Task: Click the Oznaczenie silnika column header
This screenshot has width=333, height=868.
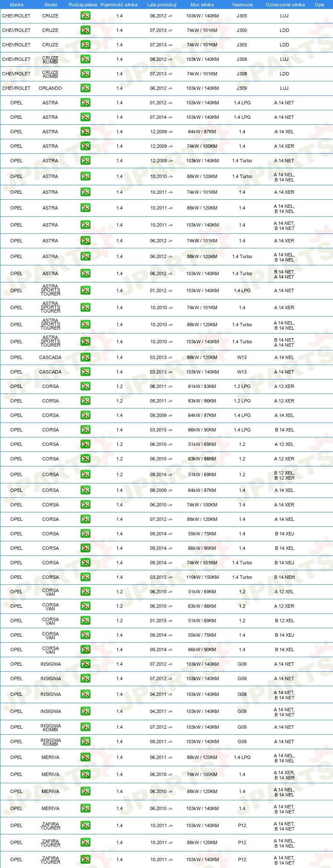Action: coord(285,5)
